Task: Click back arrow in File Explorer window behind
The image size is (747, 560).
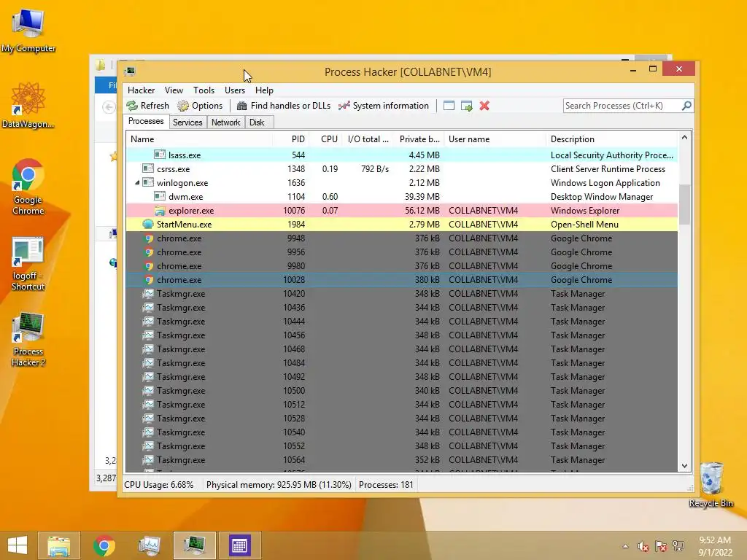Action: 109,107
